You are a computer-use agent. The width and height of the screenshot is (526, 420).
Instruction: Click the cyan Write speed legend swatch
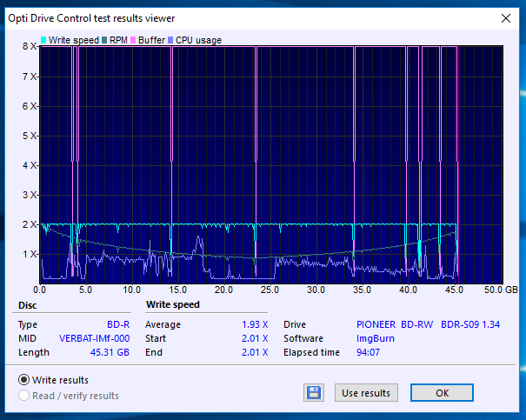coord(43,40)
